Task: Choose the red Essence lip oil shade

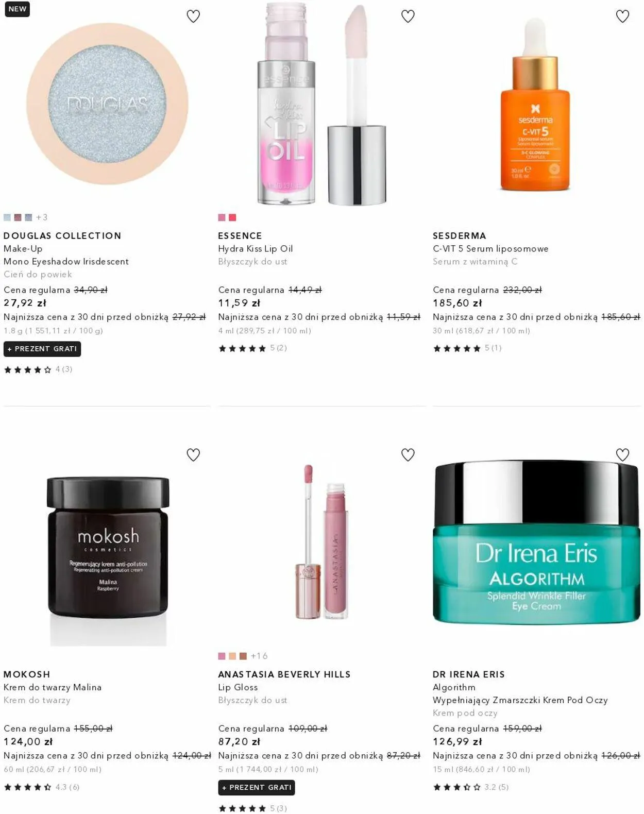Action: pos(232,217)
